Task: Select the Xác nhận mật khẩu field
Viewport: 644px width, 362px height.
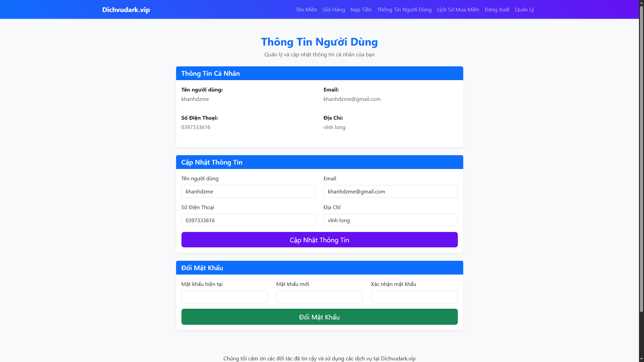Action: pos(414,297)
